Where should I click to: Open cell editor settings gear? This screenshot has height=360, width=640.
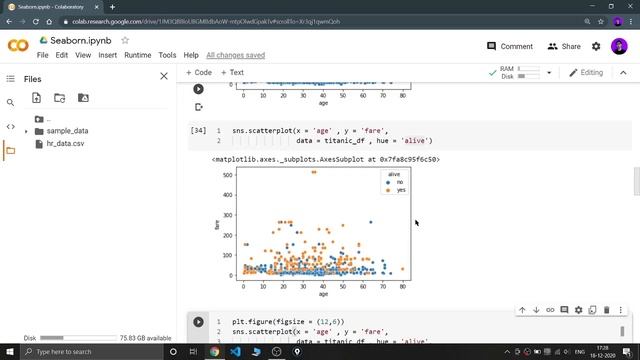click(x=578, y=310)
